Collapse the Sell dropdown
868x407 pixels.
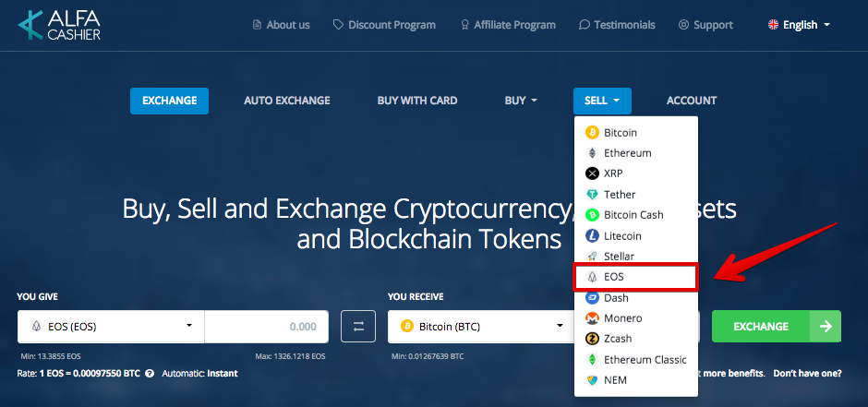coord(602,101)
